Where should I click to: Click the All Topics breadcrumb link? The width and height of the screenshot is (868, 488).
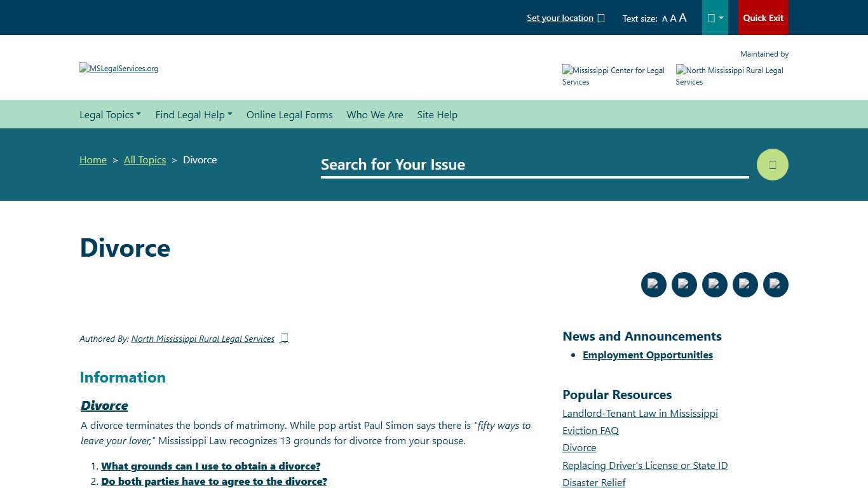145,159
